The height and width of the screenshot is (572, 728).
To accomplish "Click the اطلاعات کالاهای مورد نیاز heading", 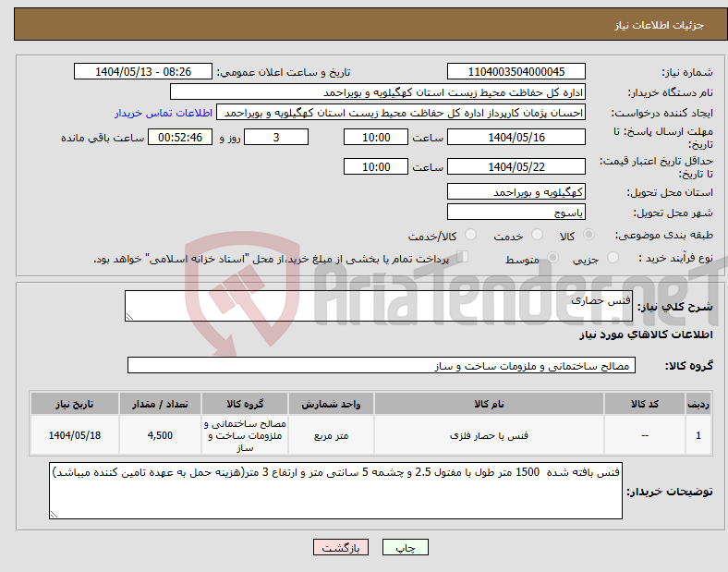I will pyautogui.click(x=646, y=335).
